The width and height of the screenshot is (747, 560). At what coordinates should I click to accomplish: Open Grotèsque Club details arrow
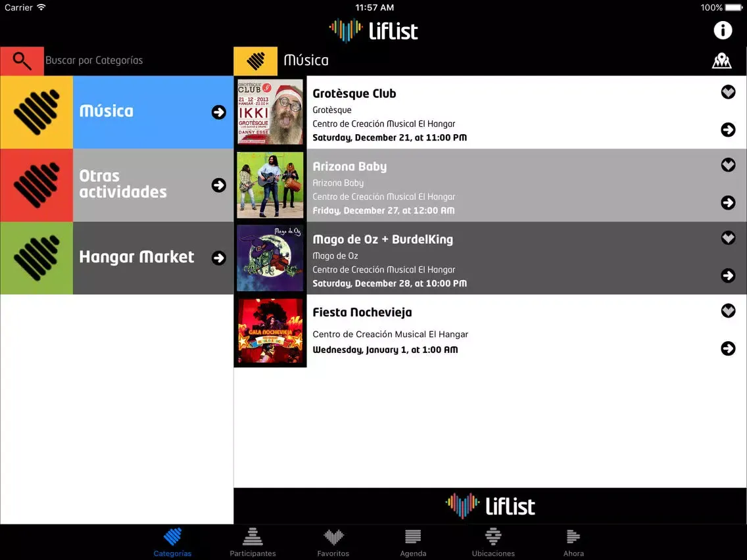[x=728, y=129]
